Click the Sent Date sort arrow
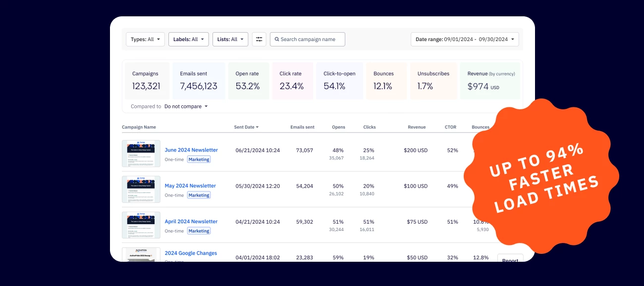The height and width of the screenshot is (286, 644). [x=258, y=127]
